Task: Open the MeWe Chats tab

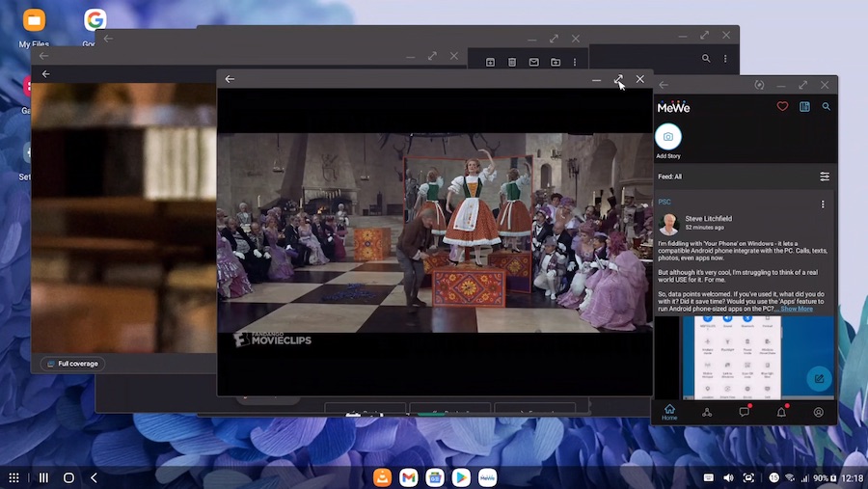Action: point(744,412)
